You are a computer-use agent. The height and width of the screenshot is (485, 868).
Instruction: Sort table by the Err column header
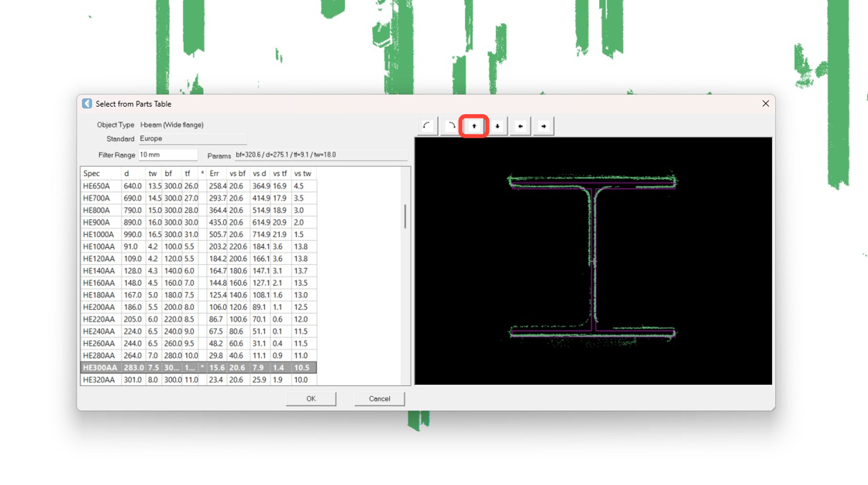[215, 174]
